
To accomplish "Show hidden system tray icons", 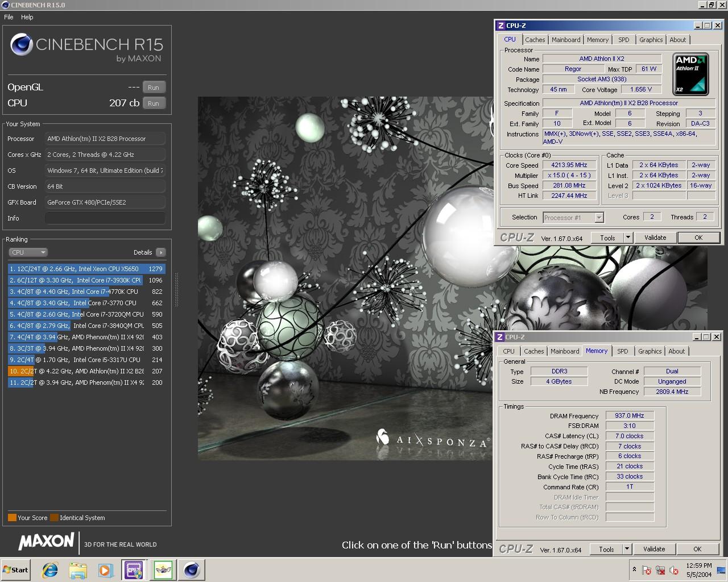I will pyautogui.click(x=634, y=569).
